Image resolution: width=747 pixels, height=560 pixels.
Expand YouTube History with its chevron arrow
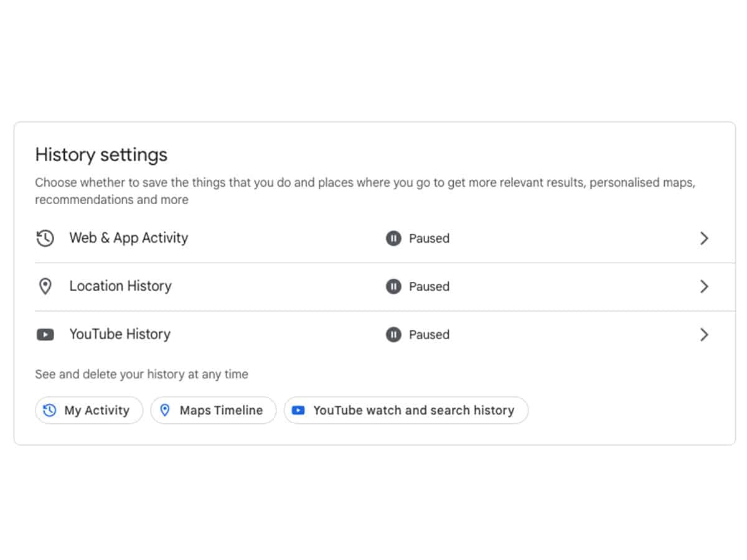tap(704, 335)
